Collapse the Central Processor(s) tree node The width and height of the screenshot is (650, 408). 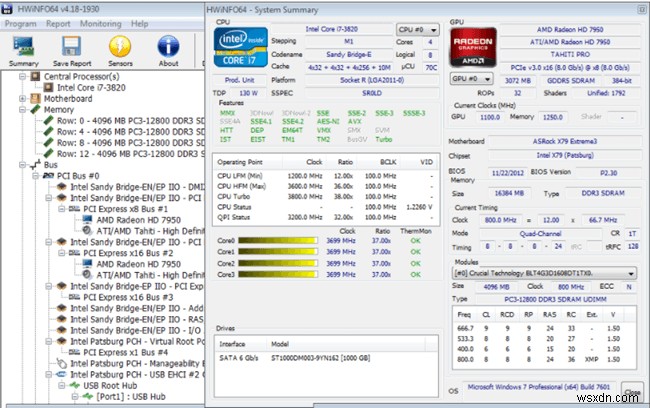click(x=22, y=76)
